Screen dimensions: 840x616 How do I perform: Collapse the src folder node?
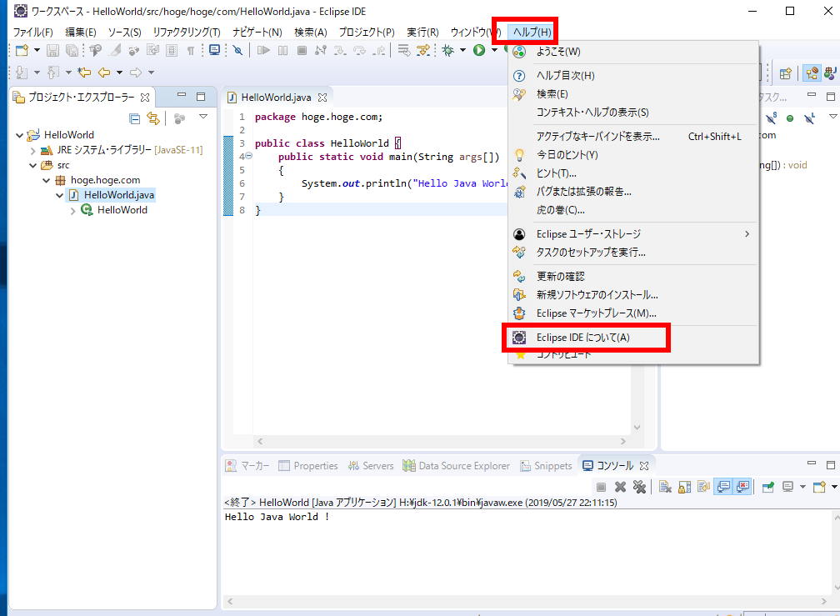click(x=33, y=166)
